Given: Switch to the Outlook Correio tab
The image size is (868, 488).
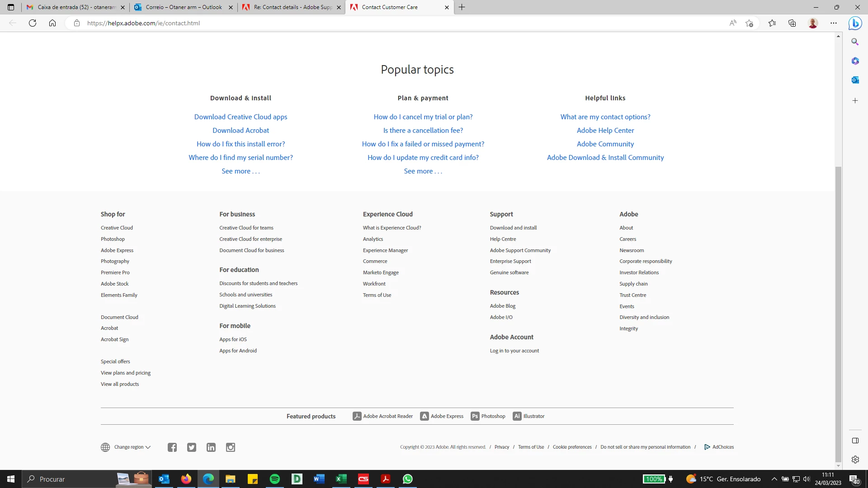Looking at the screenshot, I should [x=184, y=7].
